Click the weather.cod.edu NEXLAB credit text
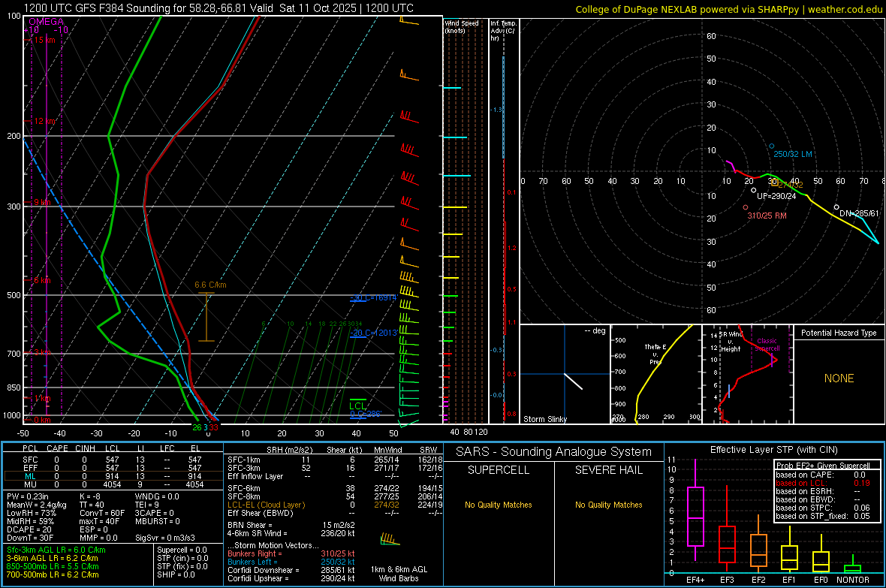Viewport: 886px width, 588px height. pos(728,9)
